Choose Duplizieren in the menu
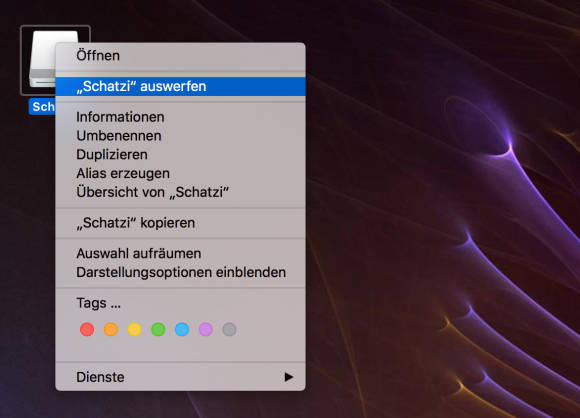Viewport: 580px width, 418px height. coord(181,155)
